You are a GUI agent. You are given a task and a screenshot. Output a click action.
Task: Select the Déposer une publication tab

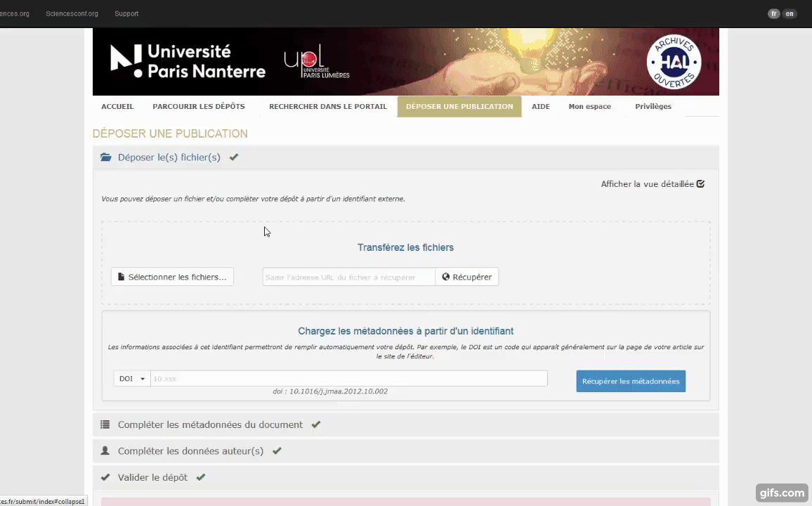(459, 106)
